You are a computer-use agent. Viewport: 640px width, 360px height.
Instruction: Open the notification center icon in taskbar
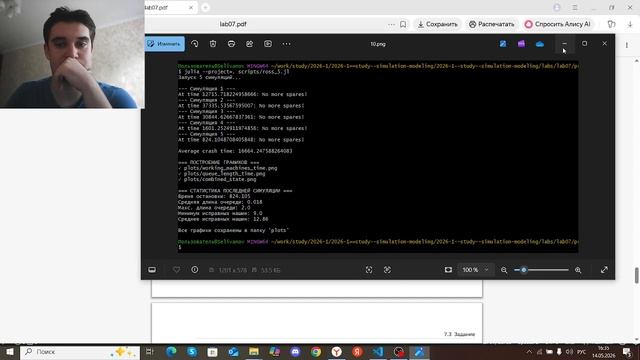(627, 351)
